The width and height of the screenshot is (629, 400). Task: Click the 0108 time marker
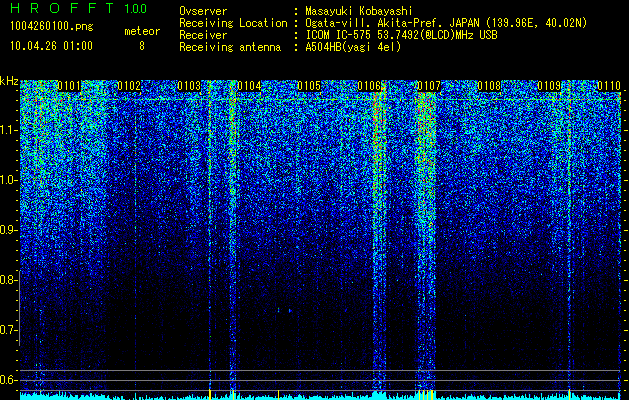pyautogui.click(x=489, y=86)
